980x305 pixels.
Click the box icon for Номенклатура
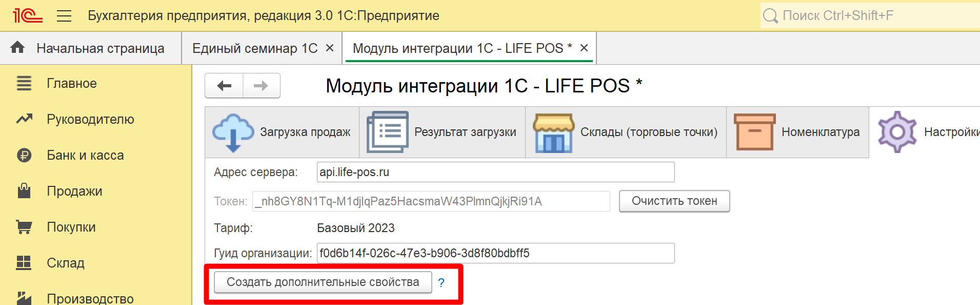[754, 132]
